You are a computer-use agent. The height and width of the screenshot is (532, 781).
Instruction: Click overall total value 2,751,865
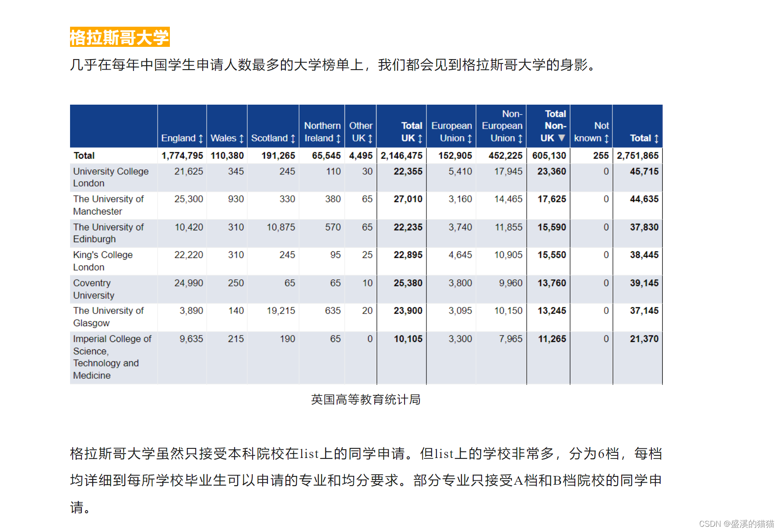click(638, 155)
